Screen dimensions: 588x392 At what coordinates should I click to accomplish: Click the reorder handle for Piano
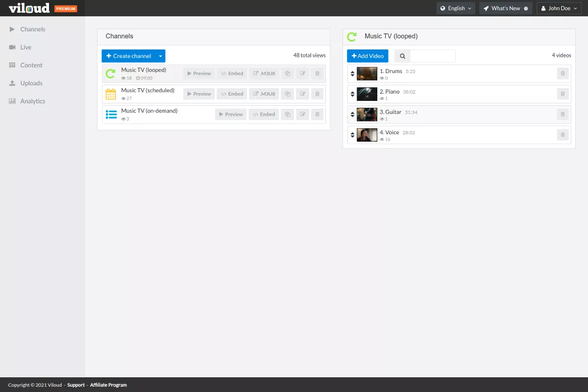pos(352,94)
